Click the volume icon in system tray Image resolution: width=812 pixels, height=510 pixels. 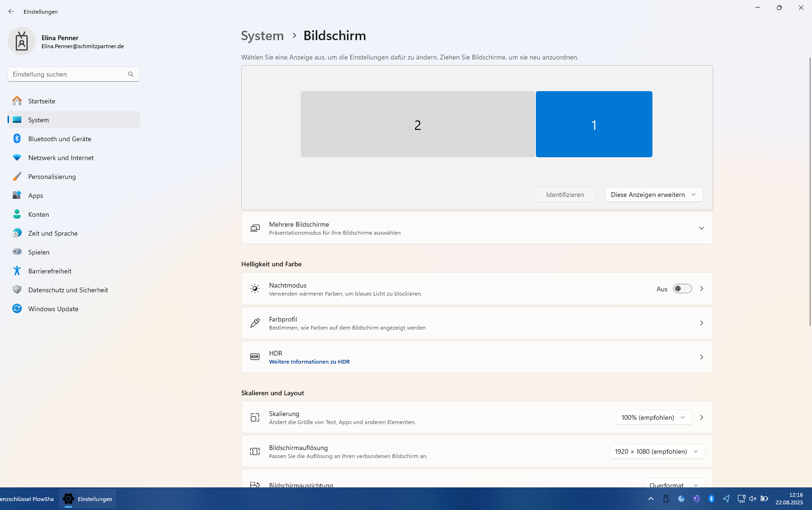click(753, 499)
